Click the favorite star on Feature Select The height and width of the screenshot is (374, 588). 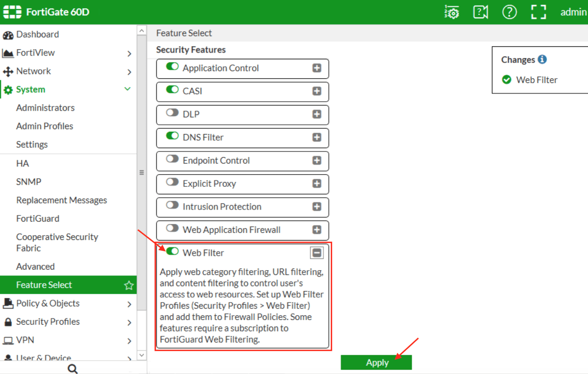pyautogui.click(x=129, y=285)
